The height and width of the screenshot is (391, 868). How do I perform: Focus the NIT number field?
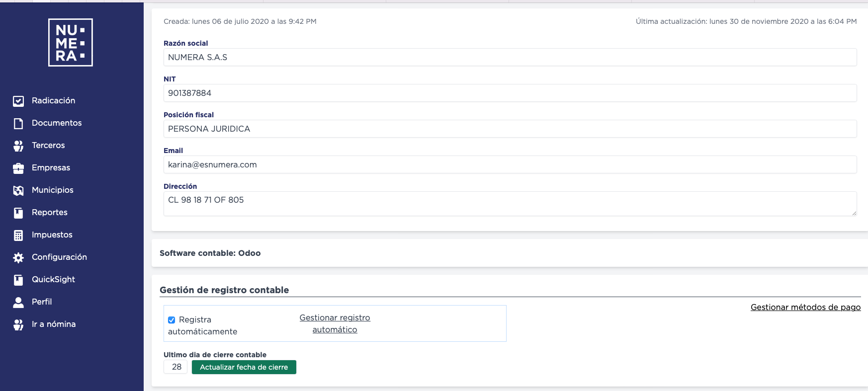tap(510, 93)
